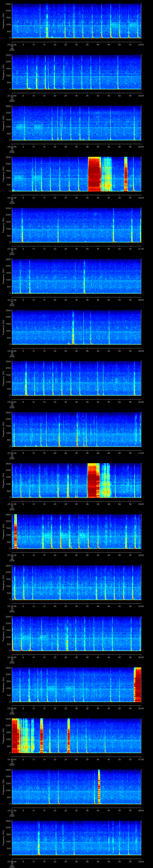Open the spectrogram beginning at 23:33:00
Viewport: 153px width, 868px height.
(76, 583)
